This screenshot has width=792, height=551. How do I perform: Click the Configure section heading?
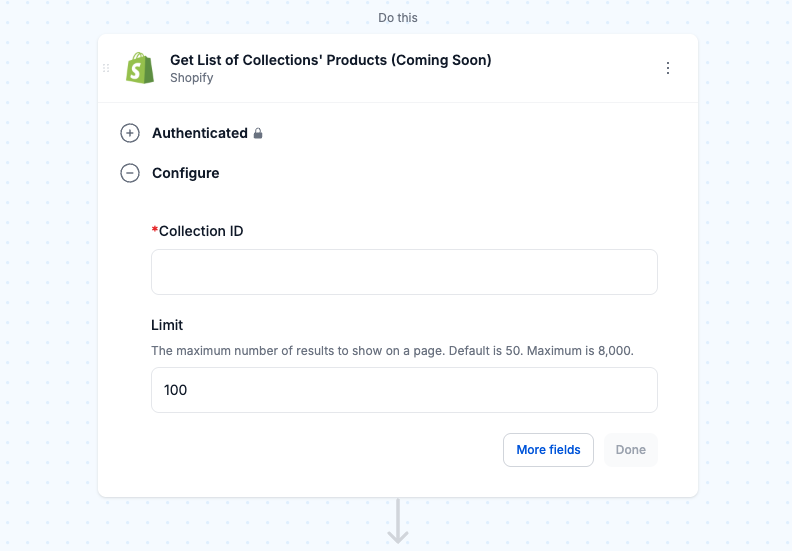point(185,173)
